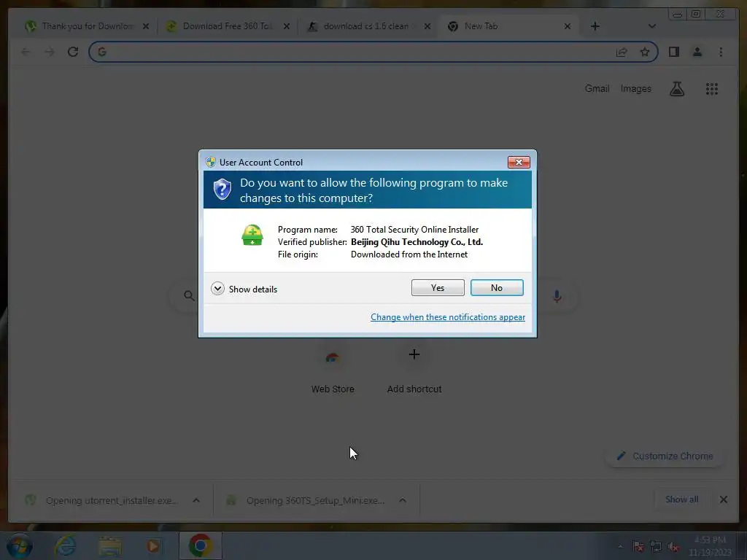Click Add shortcut tile
This screenshot has width=747, height=560.
414,369
